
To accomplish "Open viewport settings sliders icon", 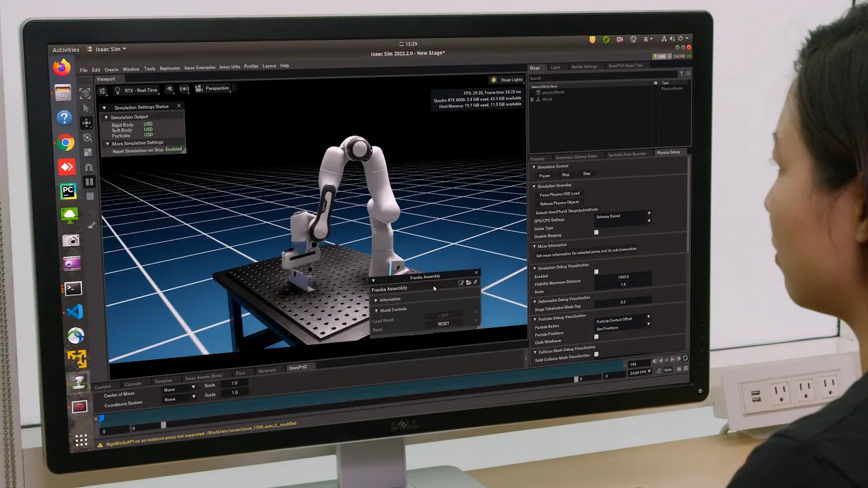I will pos(102,91).
